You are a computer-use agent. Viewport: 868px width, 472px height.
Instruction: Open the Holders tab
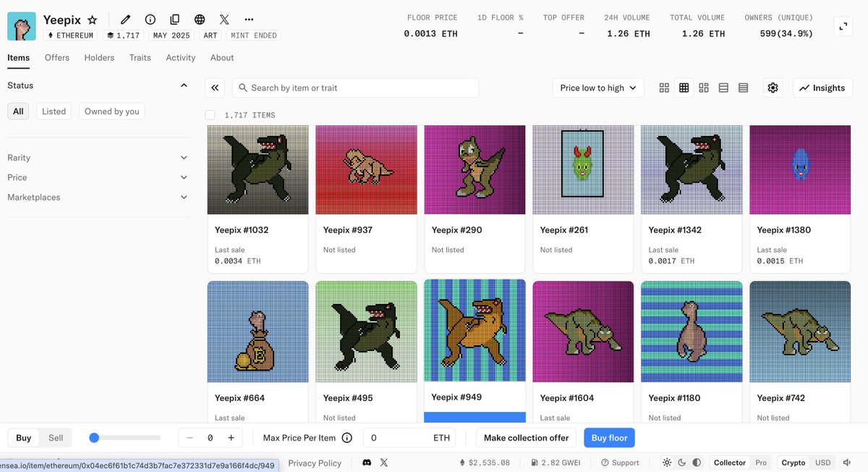coord(99,58)
